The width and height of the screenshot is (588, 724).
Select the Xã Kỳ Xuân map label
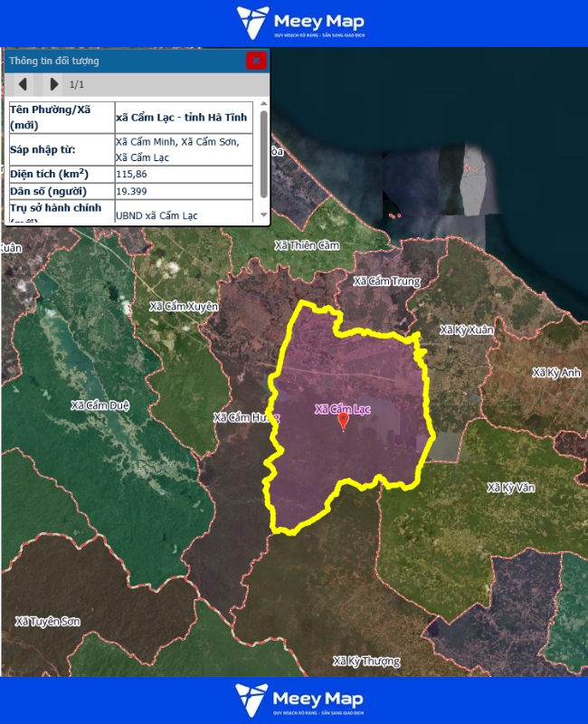coord(467,330)
